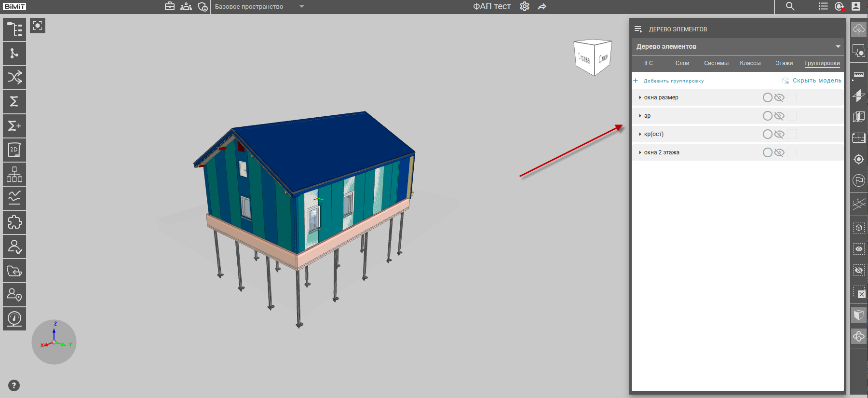This screenshot has height=398, width=868.
Task: Expand the 'окна 2 этажа' grouping
Action: click(640, 152)
